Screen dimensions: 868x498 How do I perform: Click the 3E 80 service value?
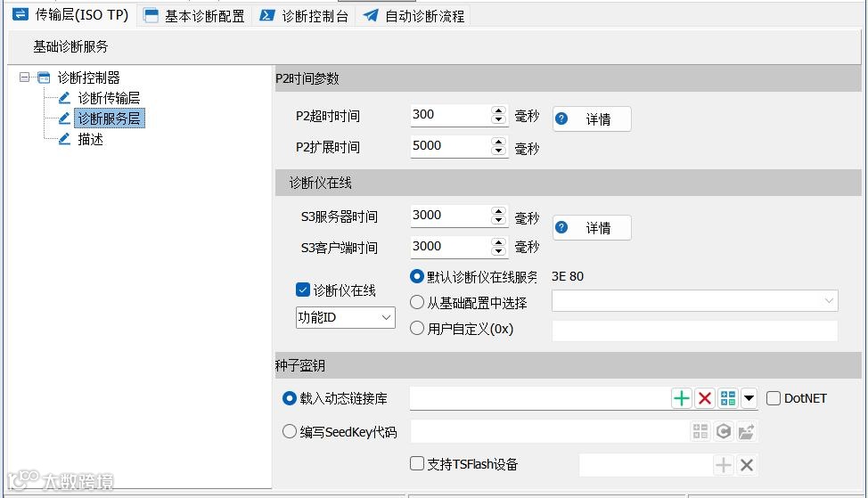(568, 276)
